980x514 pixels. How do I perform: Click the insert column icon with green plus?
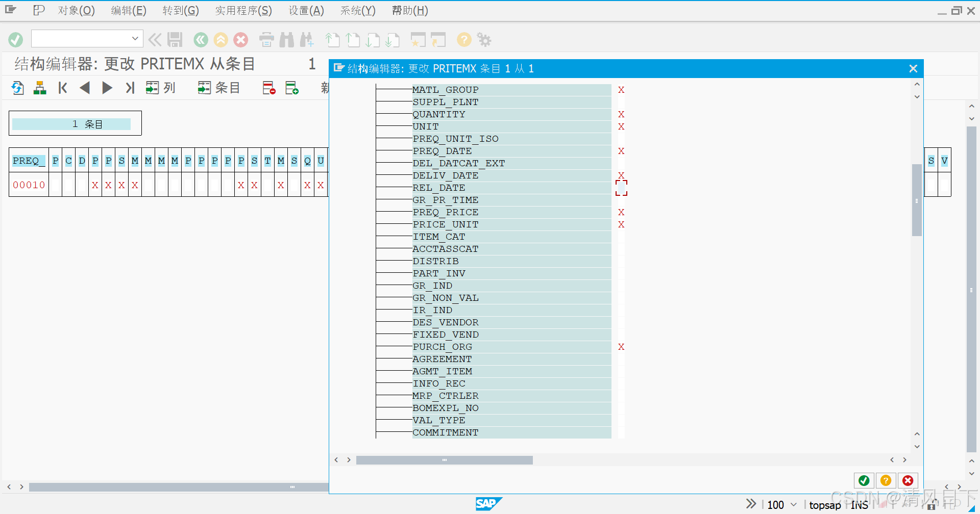click(x=292, y=88)
